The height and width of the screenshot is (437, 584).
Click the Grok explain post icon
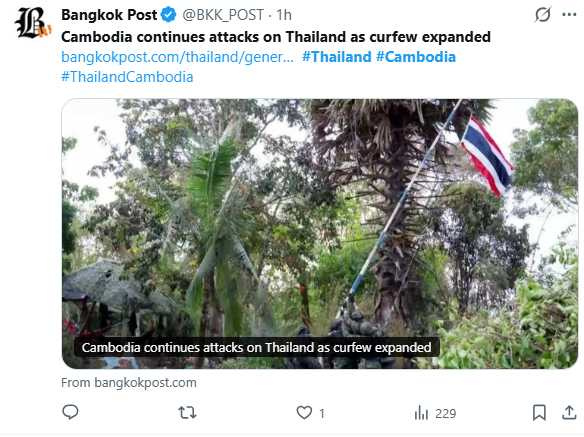pyautogui.click(x=542, y=15)
